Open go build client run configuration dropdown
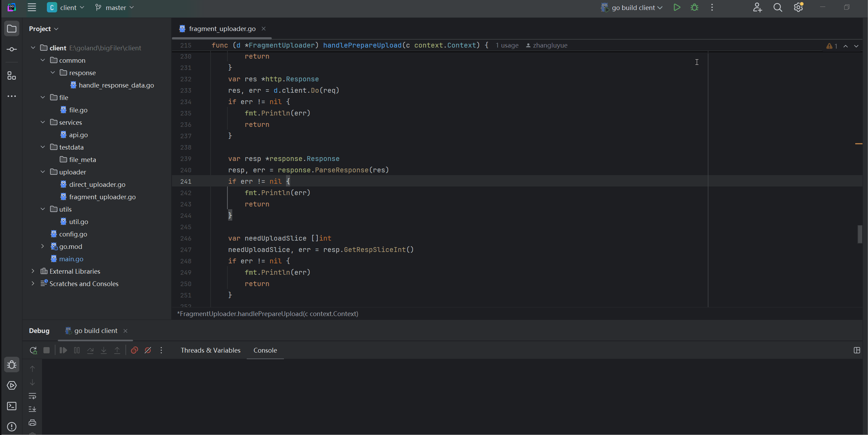This screenshot has width=868, height=435. (x=632, y=7)
